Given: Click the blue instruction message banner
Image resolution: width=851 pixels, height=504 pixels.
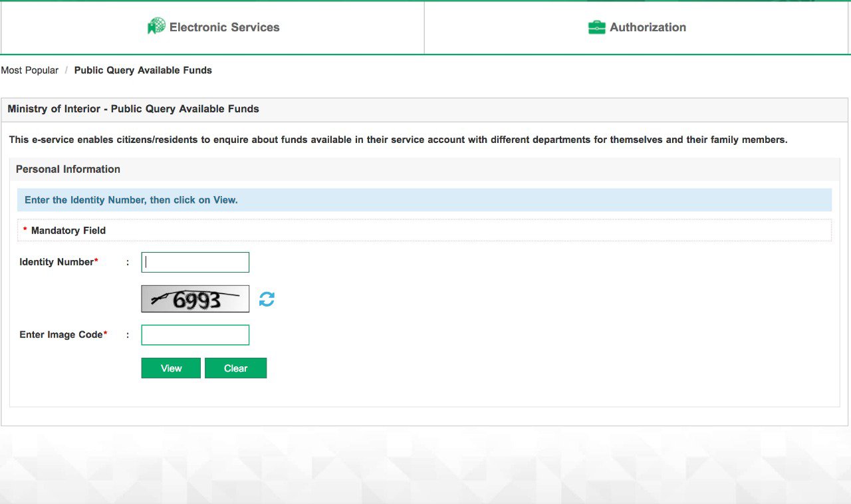Looking at the screenshot, I should pos(424,200).
